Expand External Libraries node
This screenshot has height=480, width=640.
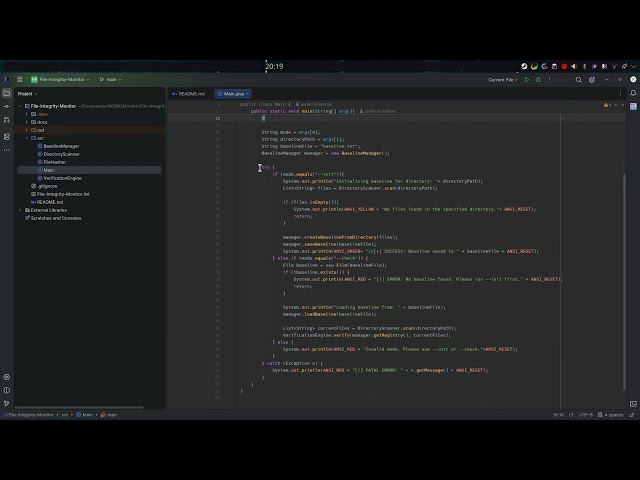20,210
